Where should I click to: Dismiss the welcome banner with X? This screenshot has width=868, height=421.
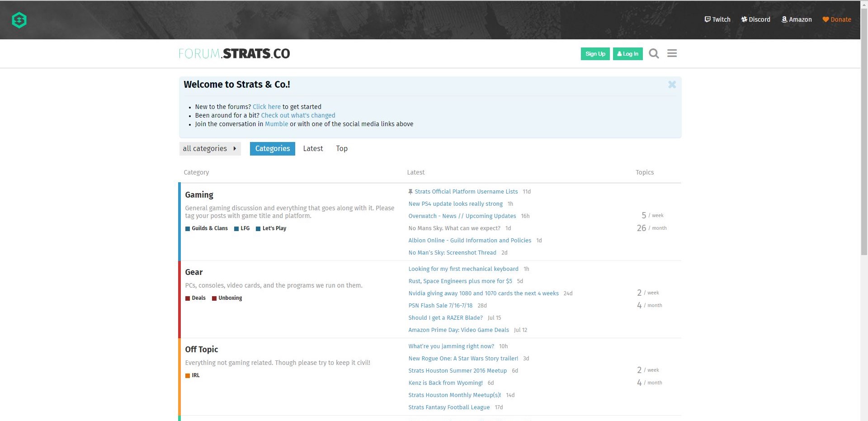click(672, 85)
